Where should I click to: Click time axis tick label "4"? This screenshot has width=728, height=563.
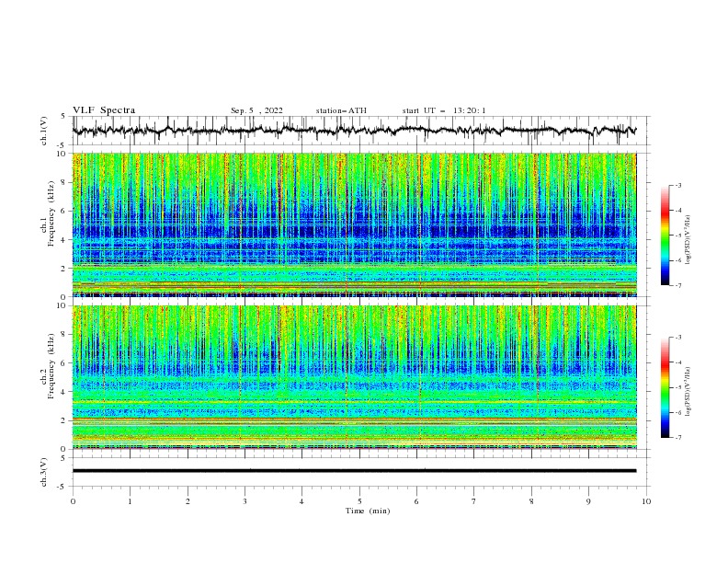pyautogui.click(x=301, y=501)
